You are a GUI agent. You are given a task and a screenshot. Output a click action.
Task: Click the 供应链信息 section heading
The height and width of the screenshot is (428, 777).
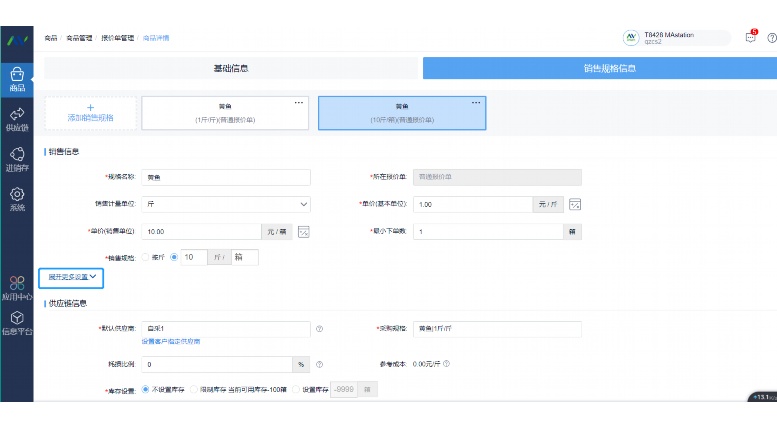(67, 303)
